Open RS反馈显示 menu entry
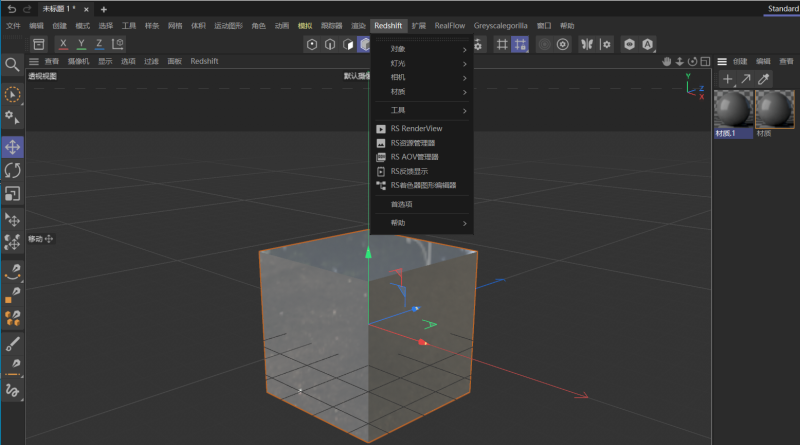Viewport: 800px width, 445px height. 421,171
